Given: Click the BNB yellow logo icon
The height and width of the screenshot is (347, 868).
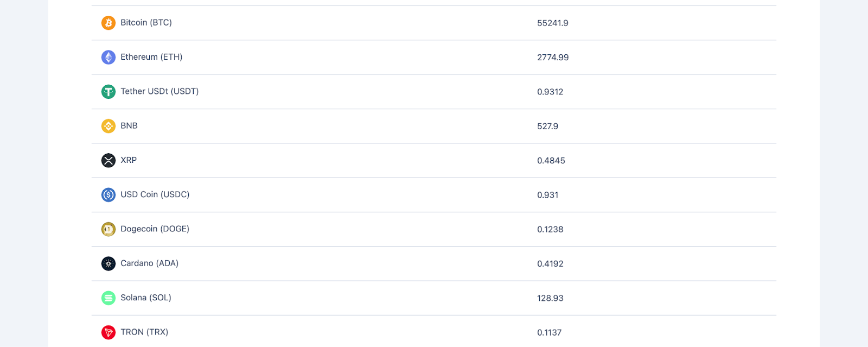Looking at the screenshot, I should point(108,126).
